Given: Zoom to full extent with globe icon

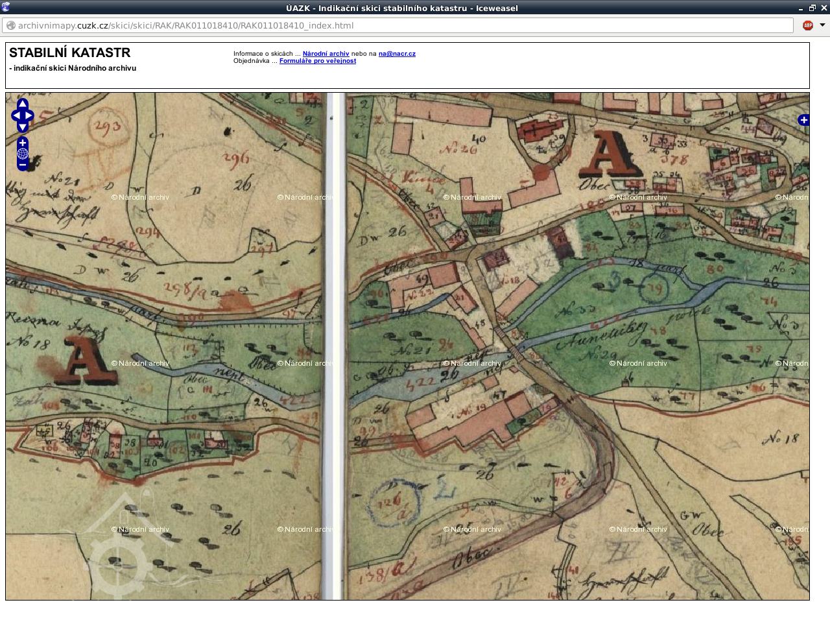Looking at the screenshot, I should tap(23, 154).
